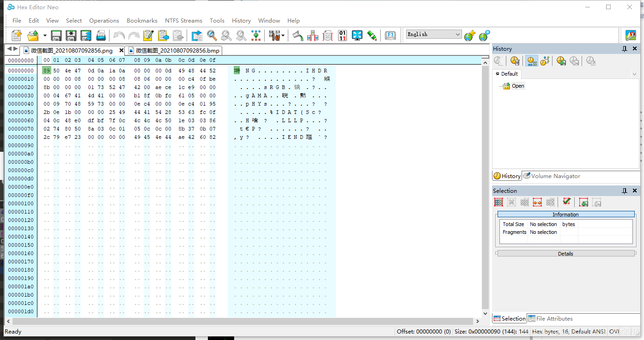
Task: Toggle the full screen monitor icon
Action: 357,35
